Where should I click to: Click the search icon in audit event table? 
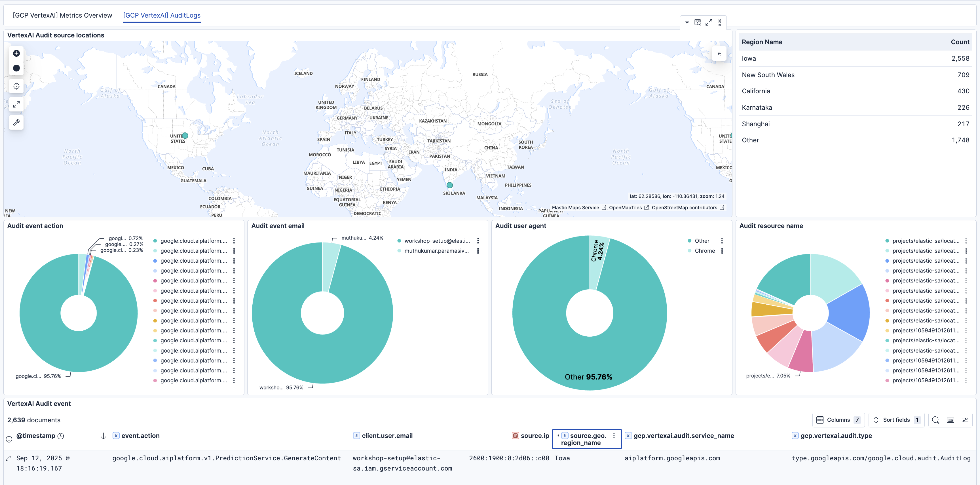[x=935, y=420]
